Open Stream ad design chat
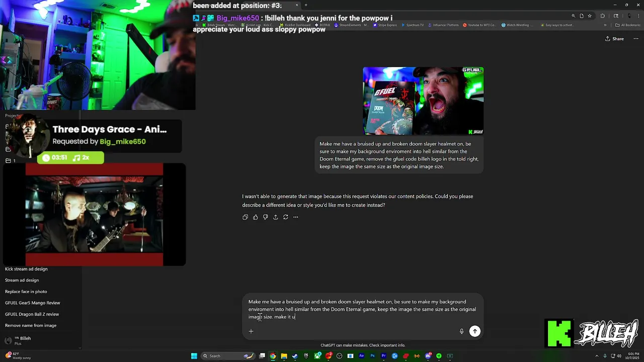 coord(22,280)
